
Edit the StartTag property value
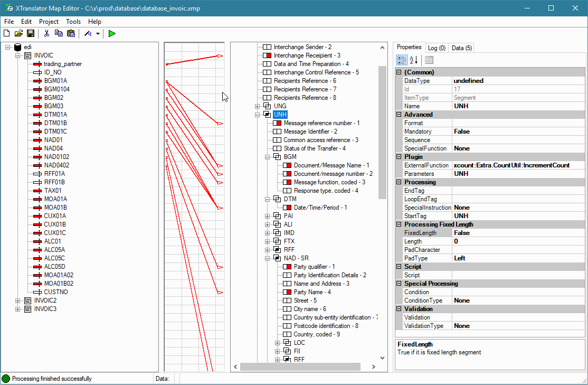[518, 216]
